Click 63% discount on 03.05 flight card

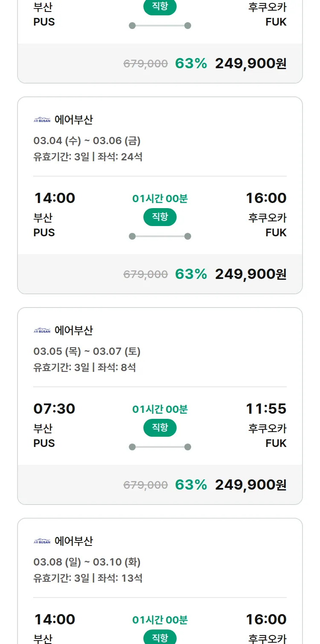pyautogui.click(x=191, y=484)
